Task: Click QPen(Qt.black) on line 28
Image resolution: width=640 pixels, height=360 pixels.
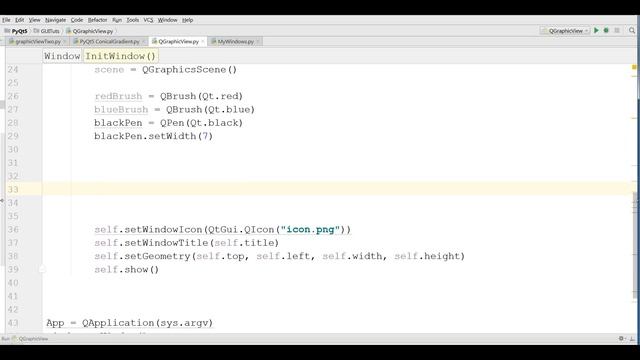Action: (201, 123)
